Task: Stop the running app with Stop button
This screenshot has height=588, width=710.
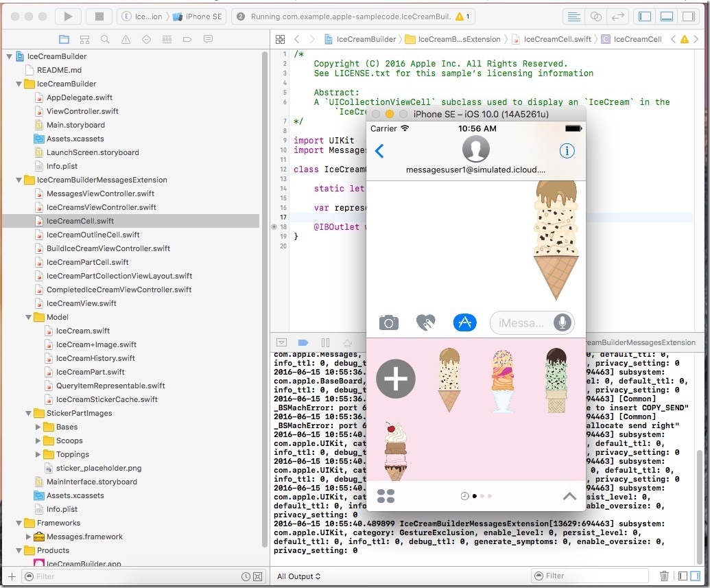Action: pos(99,16)
